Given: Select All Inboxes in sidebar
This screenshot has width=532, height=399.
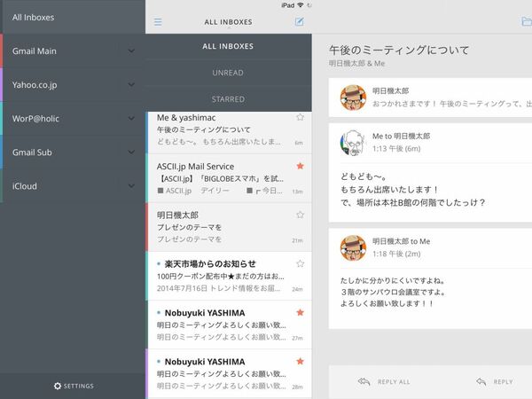Looking at the screenshot, I should [73, 17].
